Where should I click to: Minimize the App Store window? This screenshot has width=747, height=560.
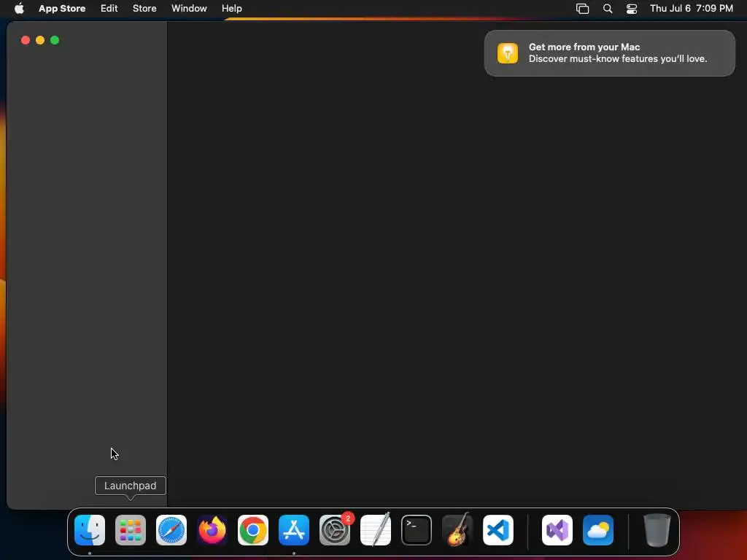point(40,41)
